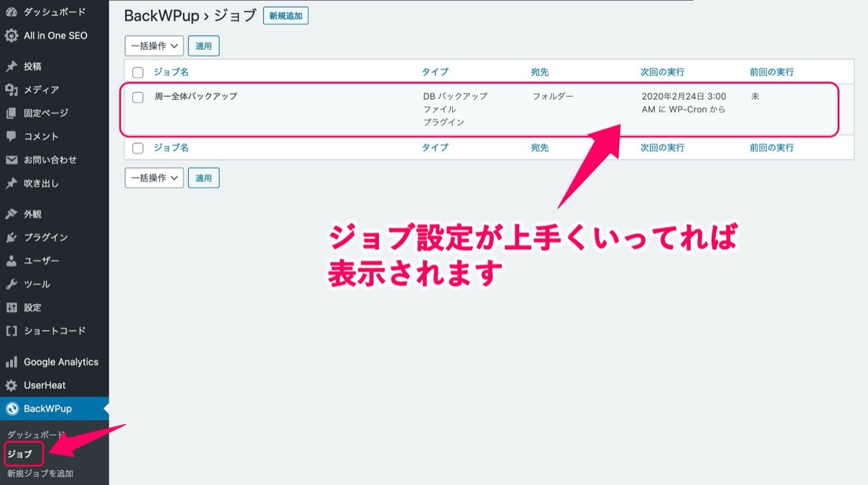The width and height of the screenshot is (868, 485).
Task: Click the ジョブ名 column label in table footer
Action: point(171,148)
